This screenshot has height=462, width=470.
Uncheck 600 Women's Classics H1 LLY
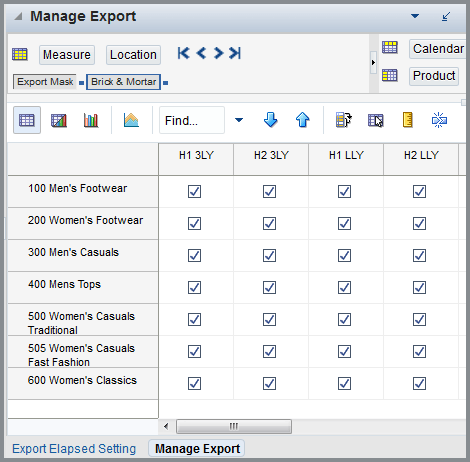344,384
